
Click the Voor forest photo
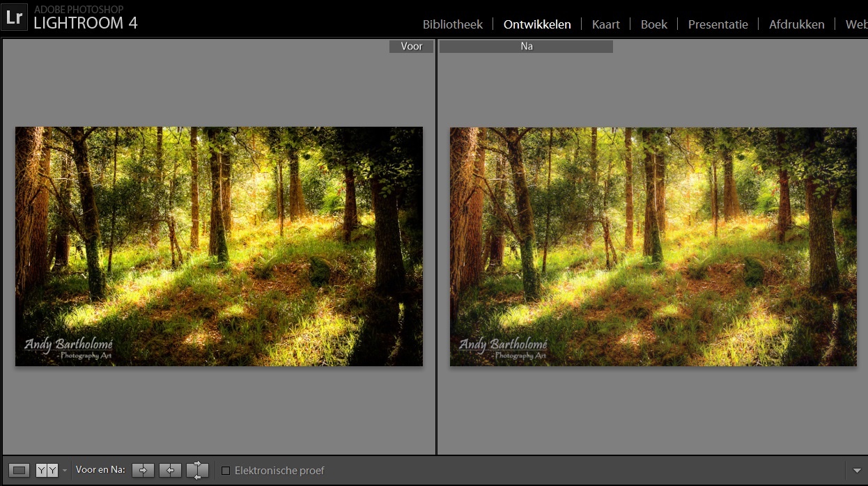coord(219,246)
